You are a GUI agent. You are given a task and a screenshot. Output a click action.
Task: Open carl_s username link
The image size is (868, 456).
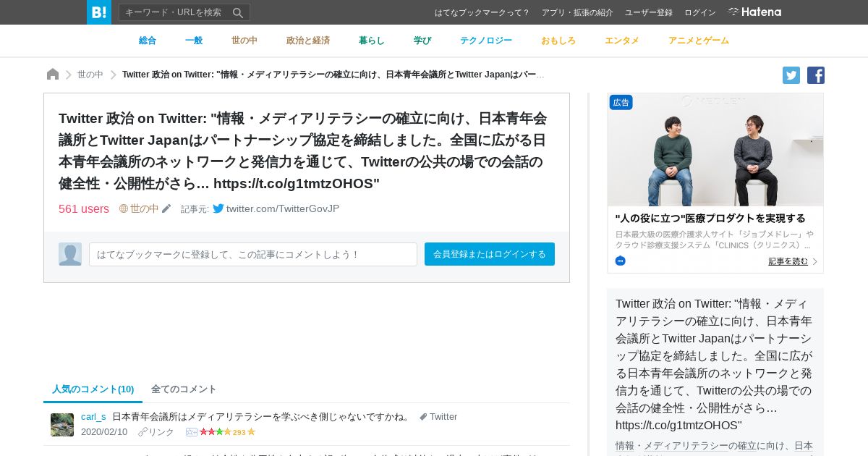pos(93,417)
